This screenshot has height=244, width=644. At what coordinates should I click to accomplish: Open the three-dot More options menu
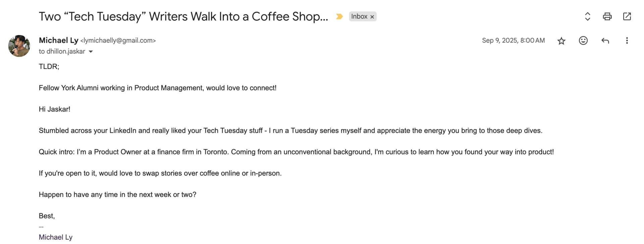627,41
